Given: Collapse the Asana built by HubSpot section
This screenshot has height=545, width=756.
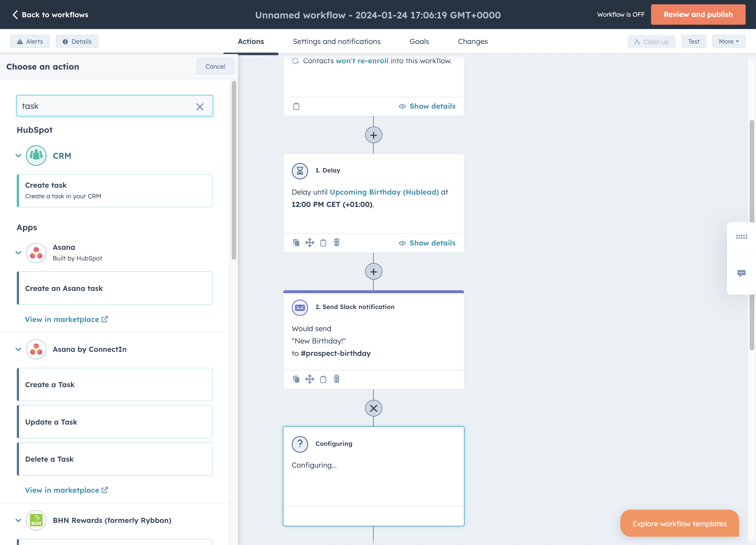Looking at the screenshot, I should (18, 253).
